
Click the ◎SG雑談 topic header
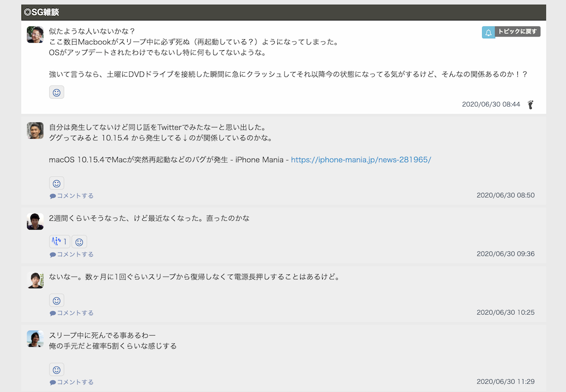coord(41,12)
